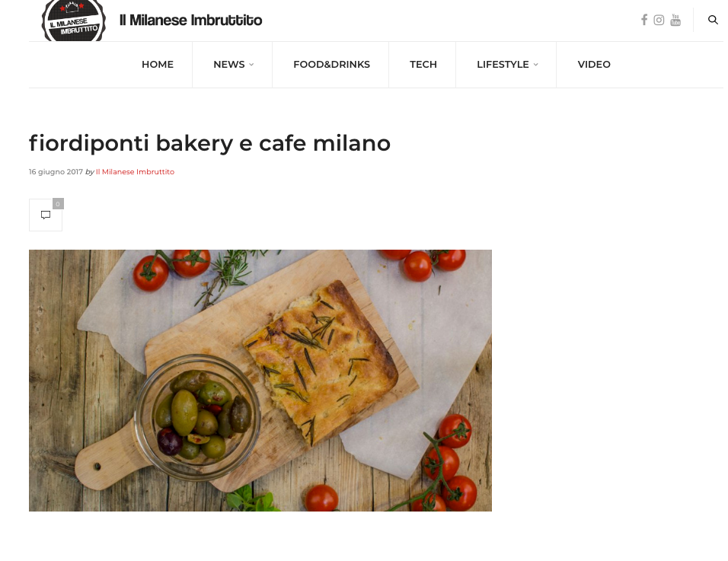Expand the NEWS dropdown chevron

[251, 65]
